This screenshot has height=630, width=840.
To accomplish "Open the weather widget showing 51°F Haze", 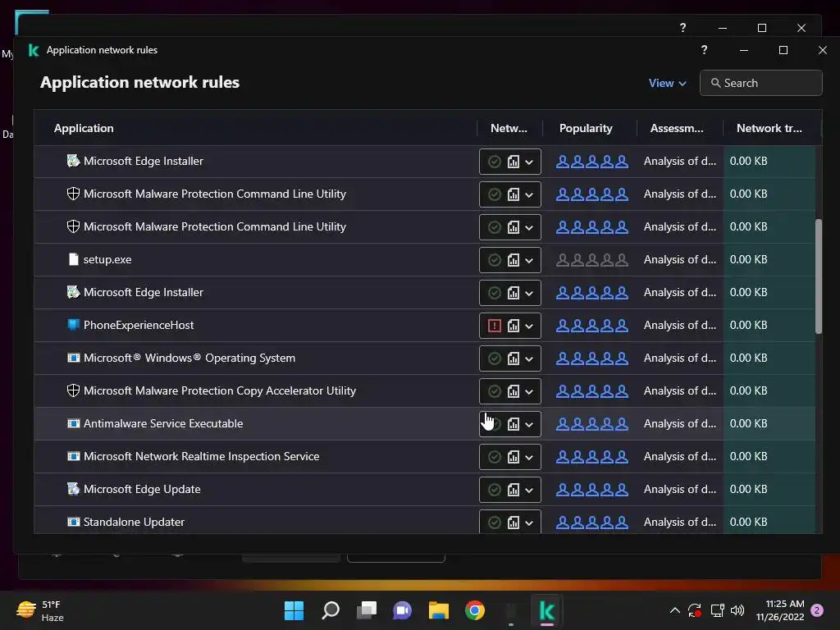I will pyautogui.click(x=40, y=610).
